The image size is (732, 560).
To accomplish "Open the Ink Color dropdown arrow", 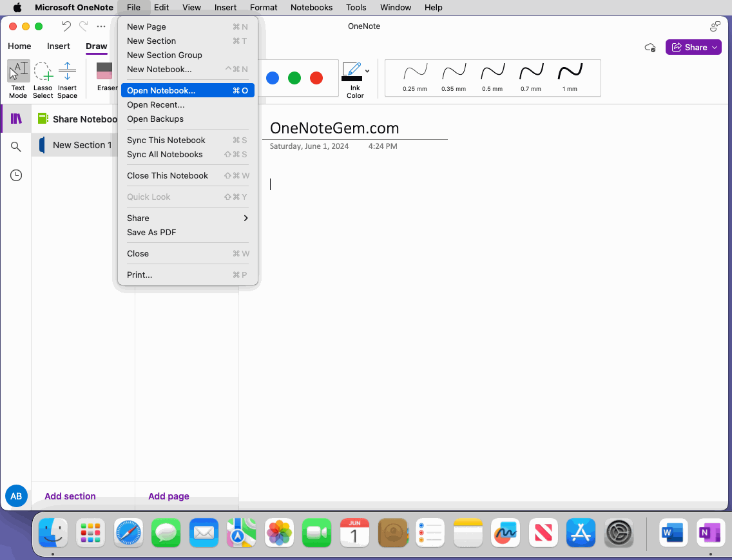I will [x=367, y=72].
